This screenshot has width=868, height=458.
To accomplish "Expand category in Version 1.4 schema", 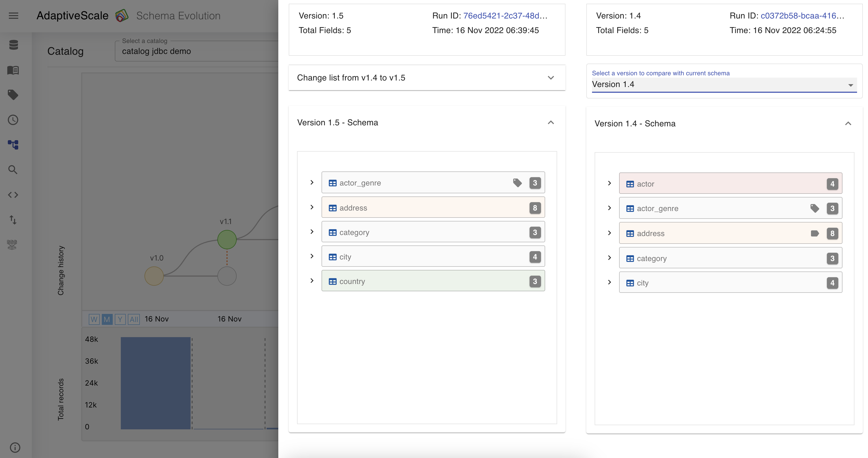I will [609, 258].
